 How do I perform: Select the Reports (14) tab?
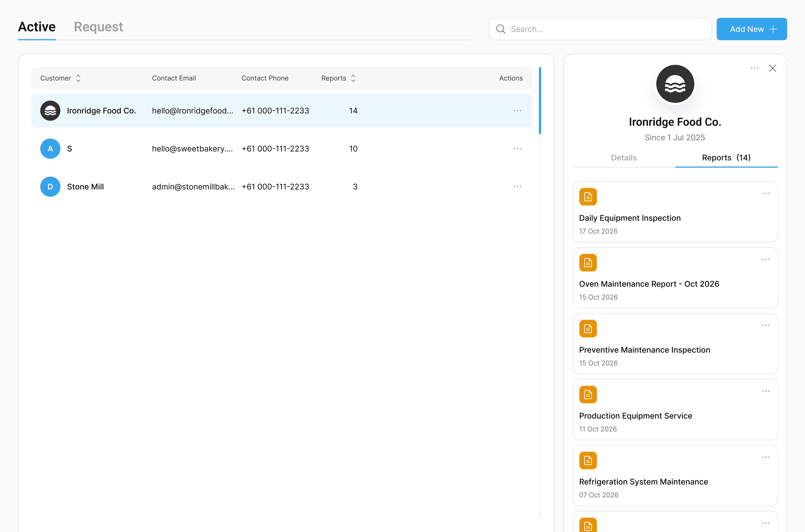coord(726,157)
